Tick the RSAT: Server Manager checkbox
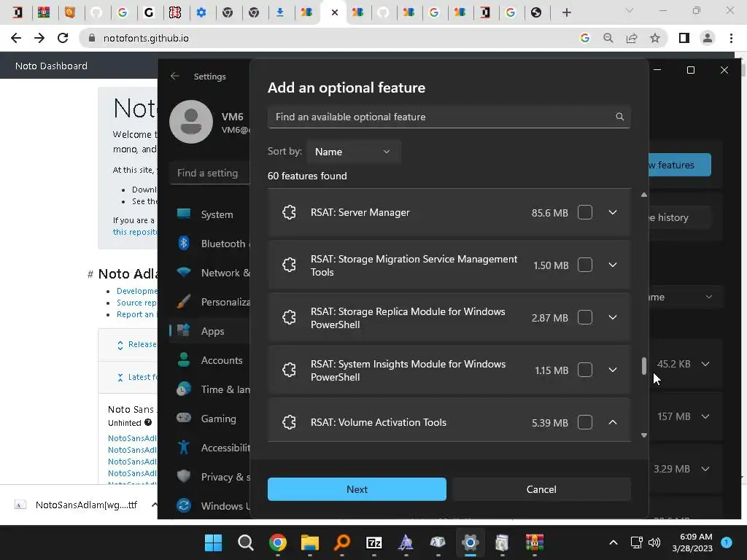The image size is (747, 560). click(584, 212)
